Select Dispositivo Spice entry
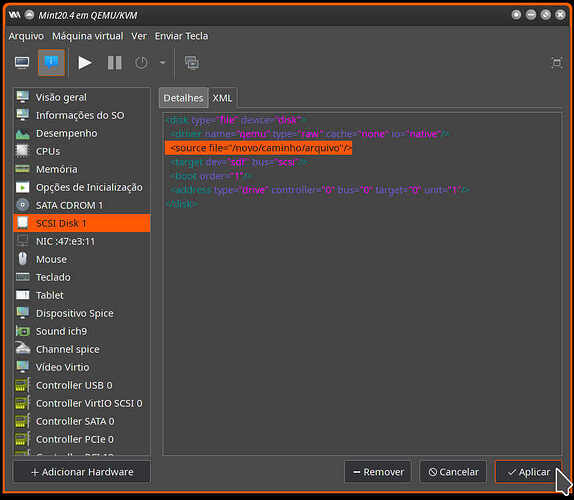 tap(82, 313)
